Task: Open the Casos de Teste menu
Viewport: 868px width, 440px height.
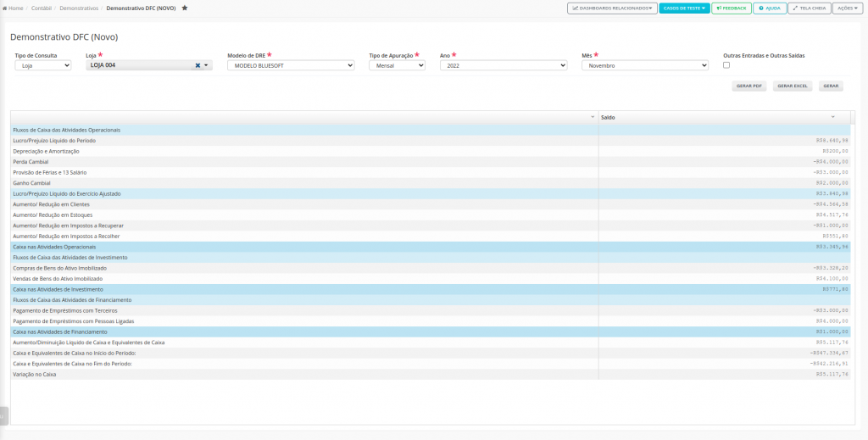Action: coord(683,8)
